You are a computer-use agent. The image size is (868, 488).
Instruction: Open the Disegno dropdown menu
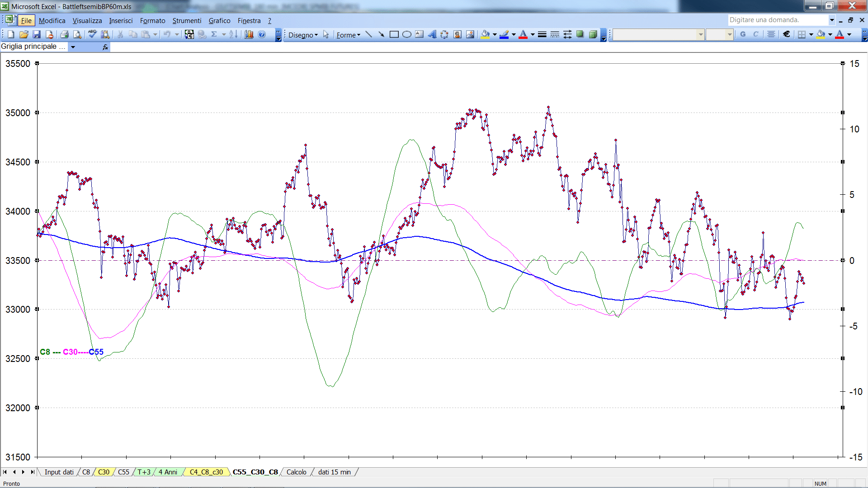tap(303, 35)
